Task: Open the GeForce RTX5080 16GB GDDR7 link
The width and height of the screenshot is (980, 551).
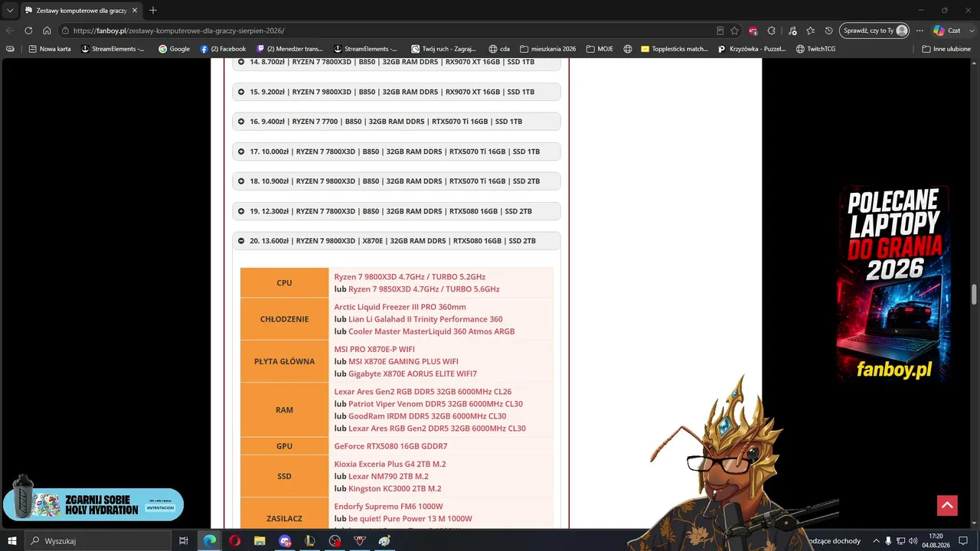Action: pyautogui.click(x=390, y=446)
